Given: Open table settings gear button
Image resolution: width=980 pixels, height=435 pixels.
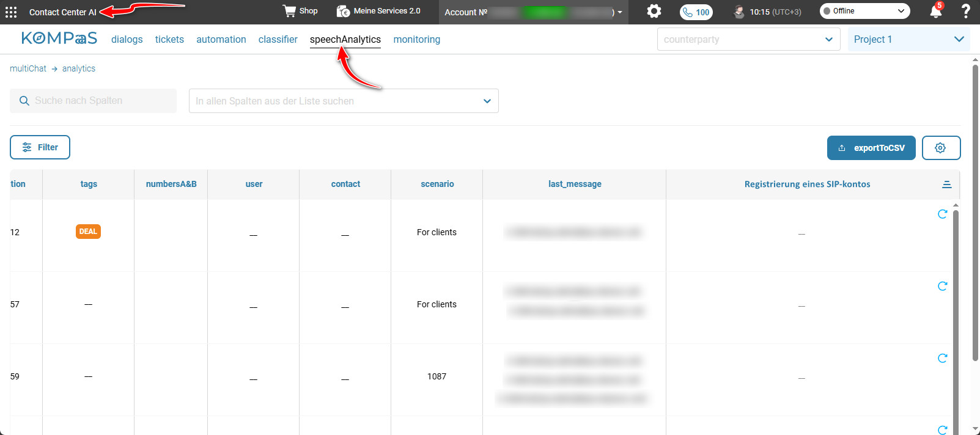Looking at the screenshot, I should click(941, 148).
